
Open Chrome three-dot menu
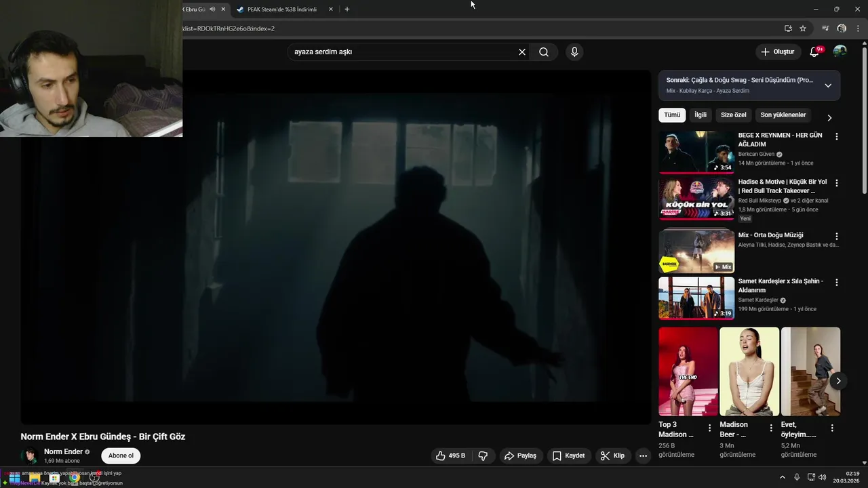click(x=858, y=28)
